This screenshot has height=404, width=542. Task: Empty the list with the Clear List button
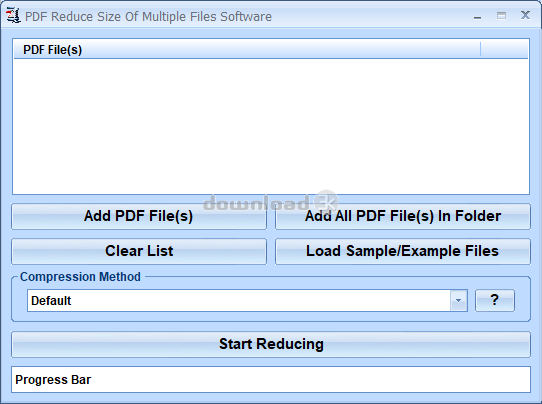tap(139, 251)
